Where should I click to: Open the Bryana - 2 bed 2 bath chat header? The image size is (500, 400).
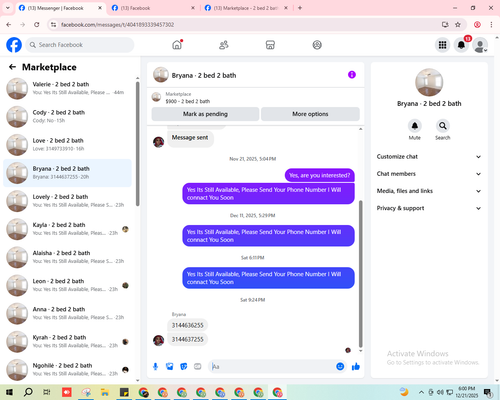pos(204,75)
